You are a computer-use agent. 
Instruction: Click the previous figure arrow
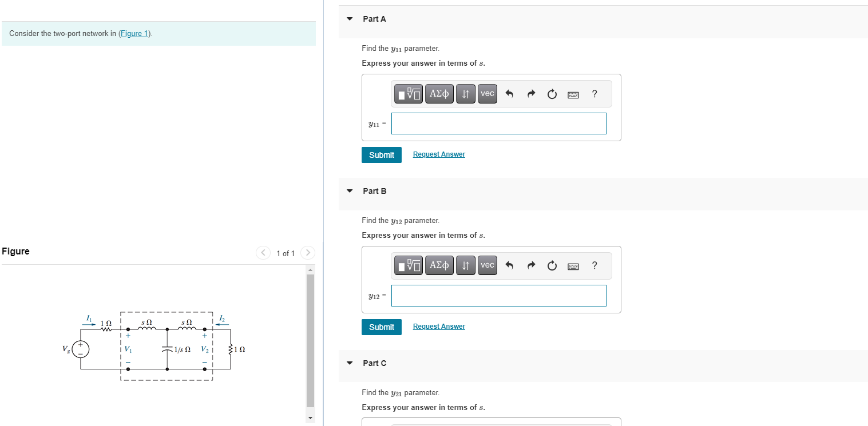(x=263, y=252)
